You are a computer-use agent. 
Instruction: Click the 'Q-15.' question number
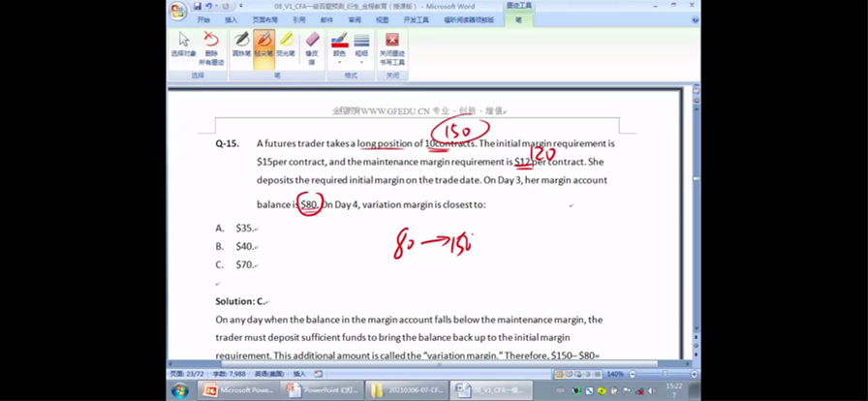227,143
